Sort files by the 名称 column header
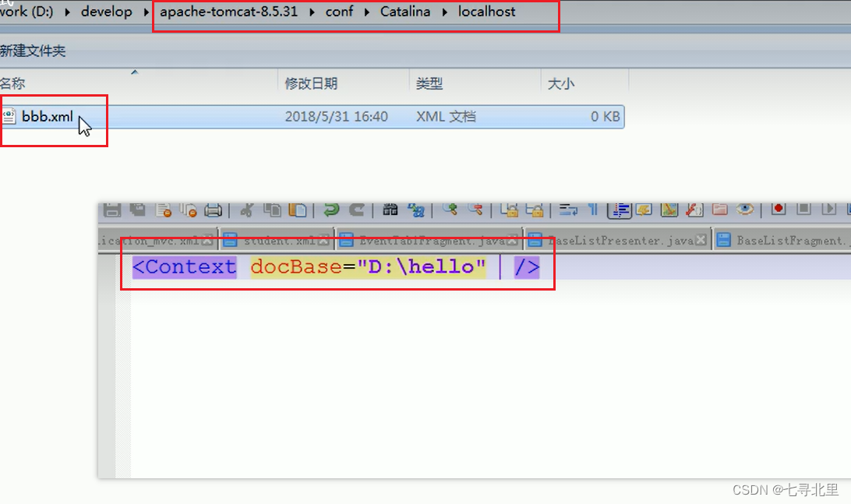This screenshot has height=504, width=851. pos(139,83)
